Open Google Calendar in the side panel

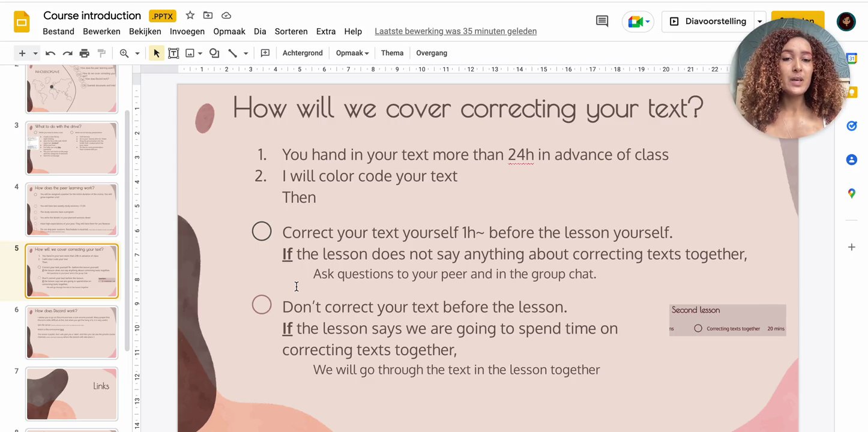coord(851,58)
